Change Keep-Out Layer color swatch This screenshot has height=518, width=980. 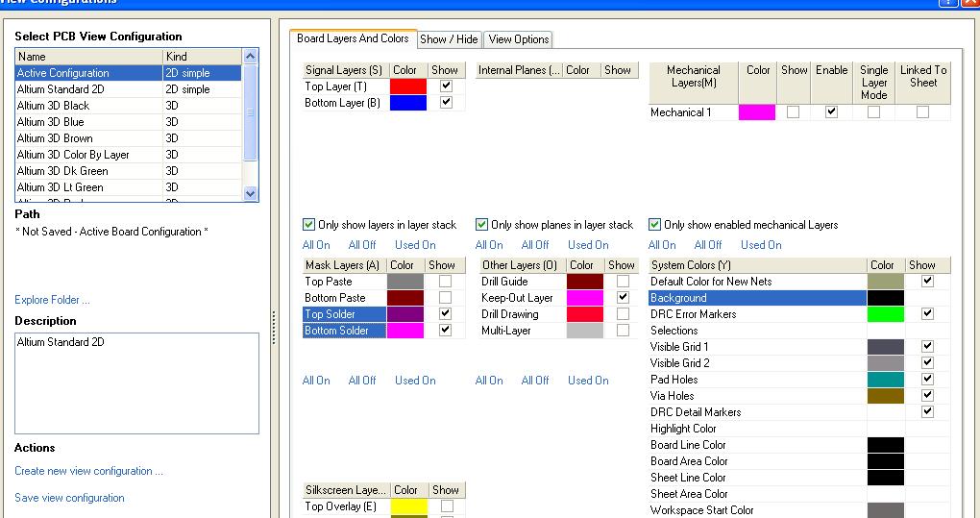585,297
